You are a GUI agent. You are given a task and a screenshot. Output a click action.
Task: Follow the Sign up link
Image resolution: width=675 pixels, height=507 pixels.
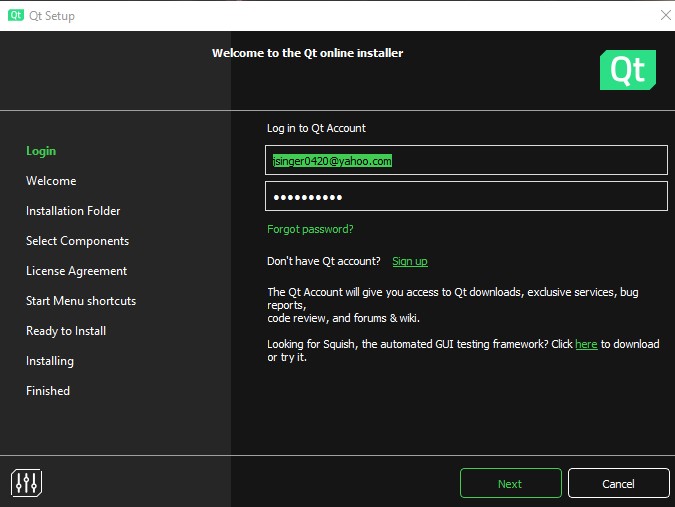pyautogui.click(x=410, y=261)
